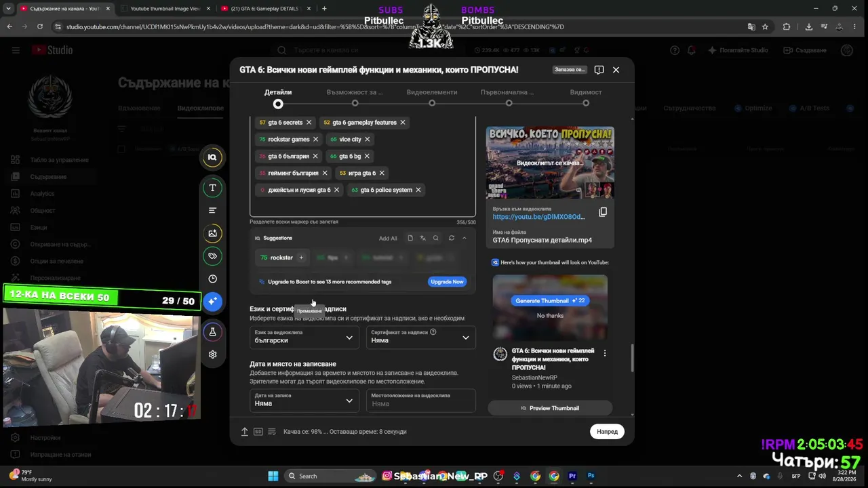The height and width of the screenshot is (488, 868).
Task: Click the uploading video thumbnail preview
Action: 550,163
